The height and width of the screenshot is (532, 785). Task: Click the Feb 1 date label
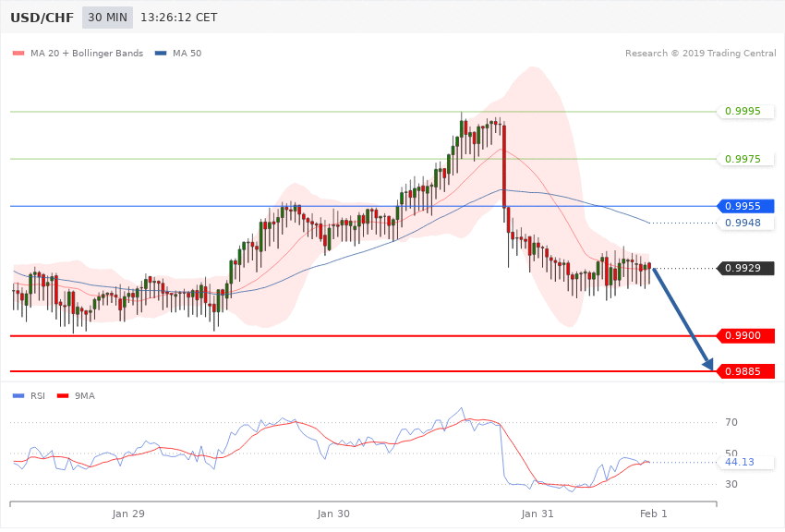click(x=653, y=514)
